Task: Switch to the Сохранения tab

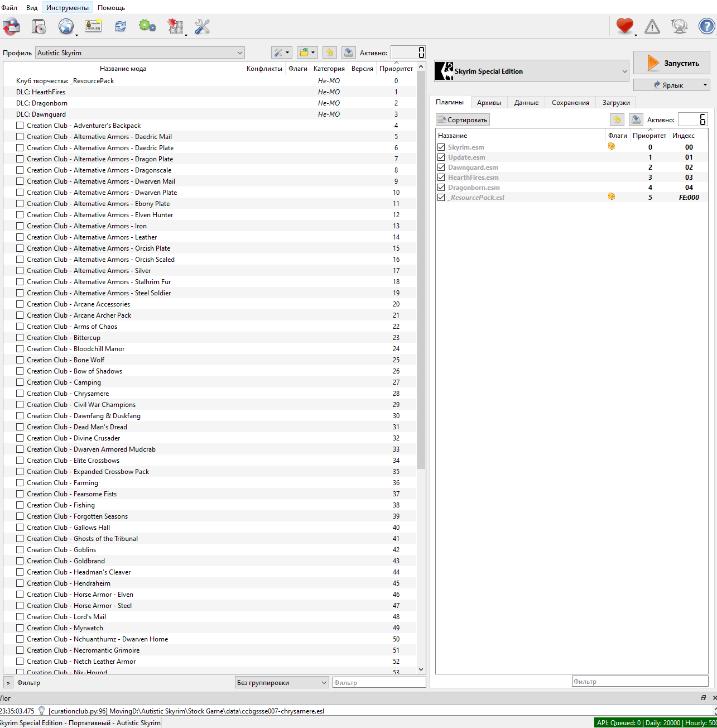Action: (x=570, y=102)
